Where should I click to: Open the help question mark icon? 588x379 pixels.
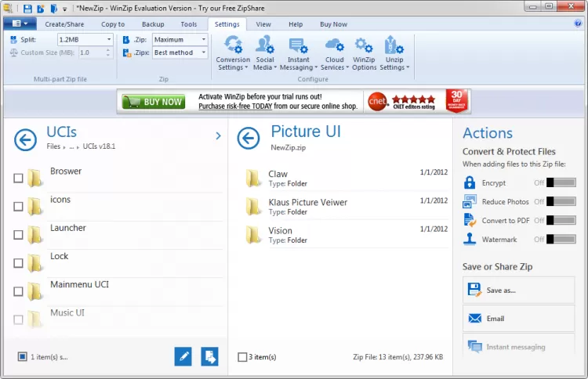578,23
